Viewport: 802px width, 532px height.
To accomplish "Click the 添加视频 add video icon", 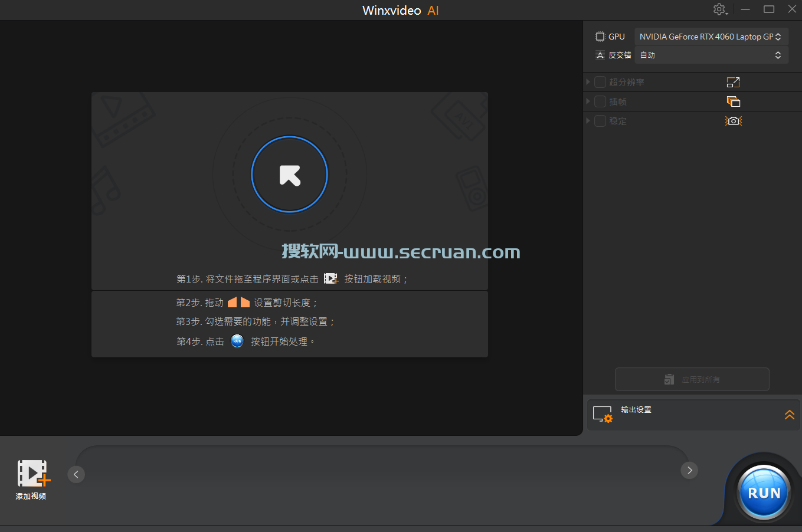I will click(32, 473).
